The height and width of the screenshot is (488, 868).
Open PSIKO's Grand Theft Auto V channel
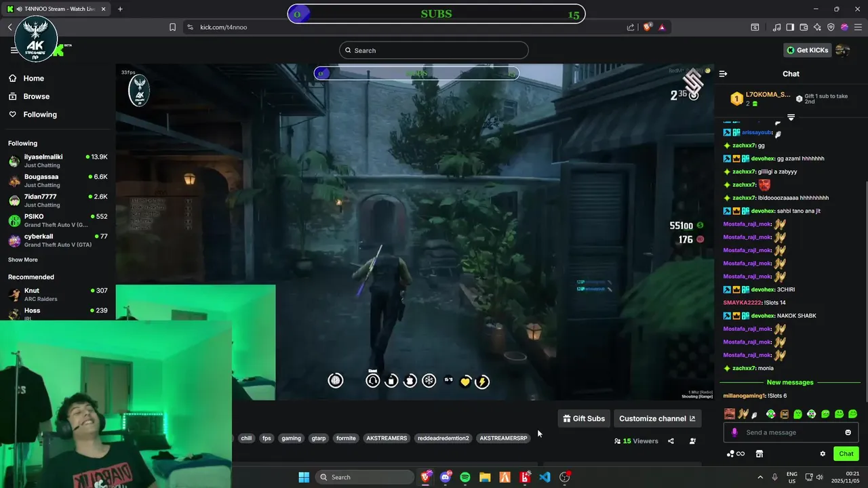[x=58, y=220]
